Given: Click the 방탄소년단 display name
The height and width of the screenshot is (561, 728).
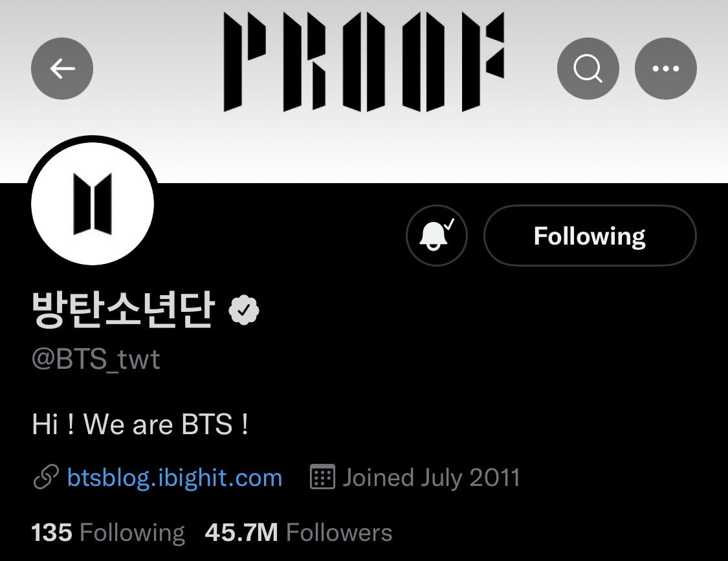Looking at the screenshot, I should click(x=123, y=310).
